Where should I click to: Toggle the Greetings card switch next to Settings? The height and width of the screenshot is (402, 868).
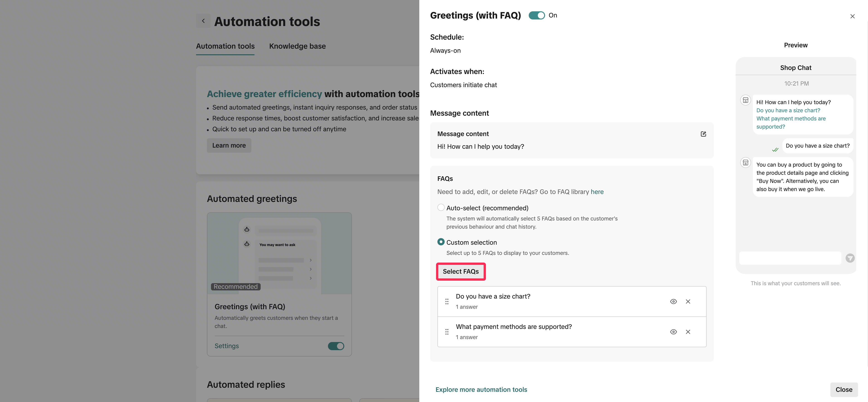336,346
